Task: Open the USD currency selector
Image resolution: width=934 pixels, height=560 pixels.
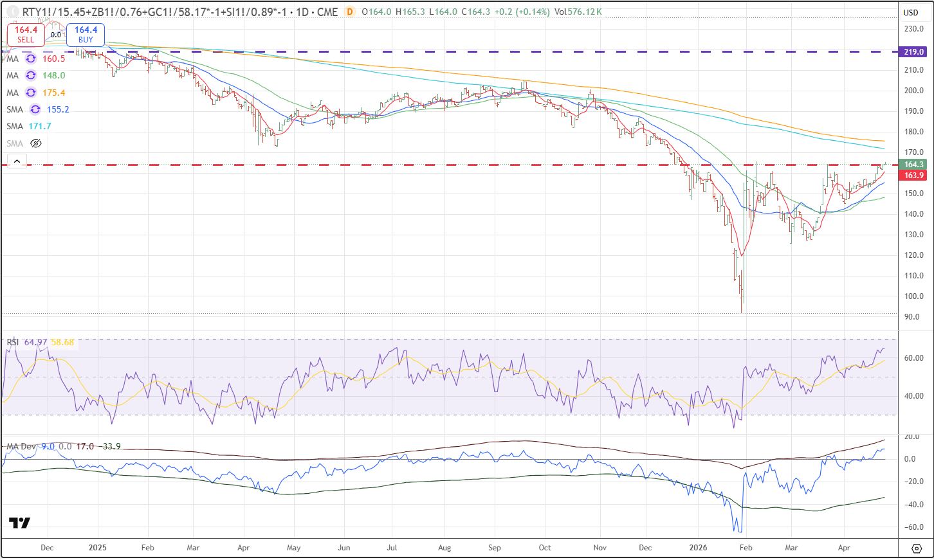Action: (x=911, y=12)
